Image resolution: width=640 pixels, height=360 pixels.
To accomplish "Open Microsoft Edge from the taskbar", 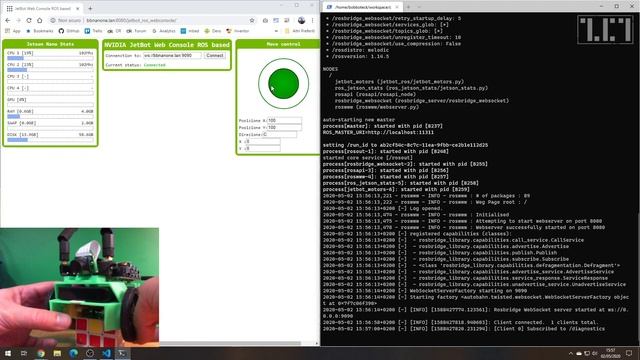I will (73, 353).
